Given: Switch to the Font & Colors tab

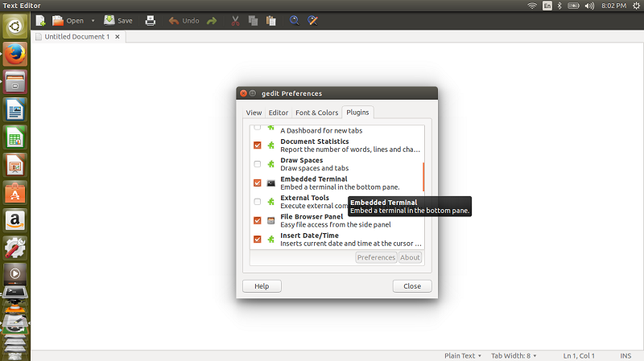Looking at the screenshot, I should click(316, 113).
